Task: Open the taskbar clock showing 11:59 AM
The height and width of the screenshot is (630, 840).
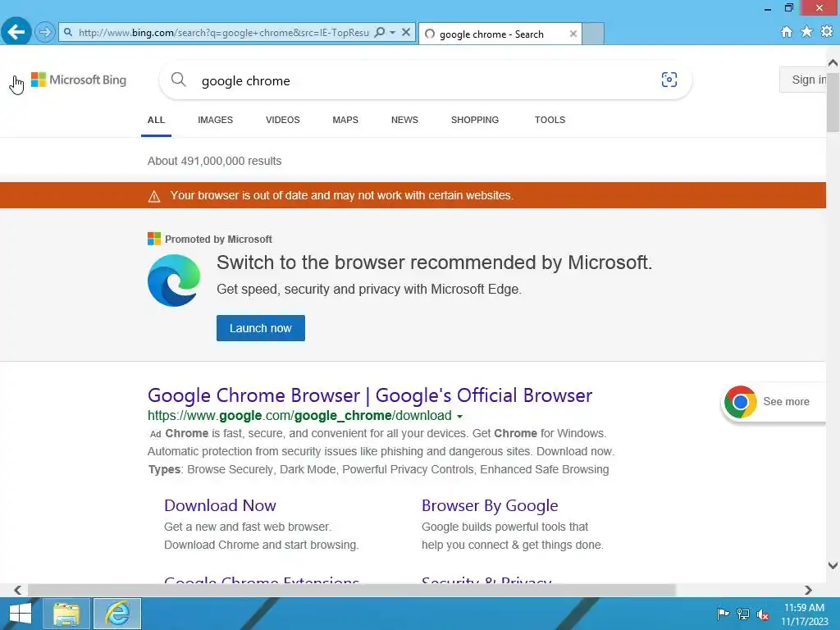Action: coord(805,614)
